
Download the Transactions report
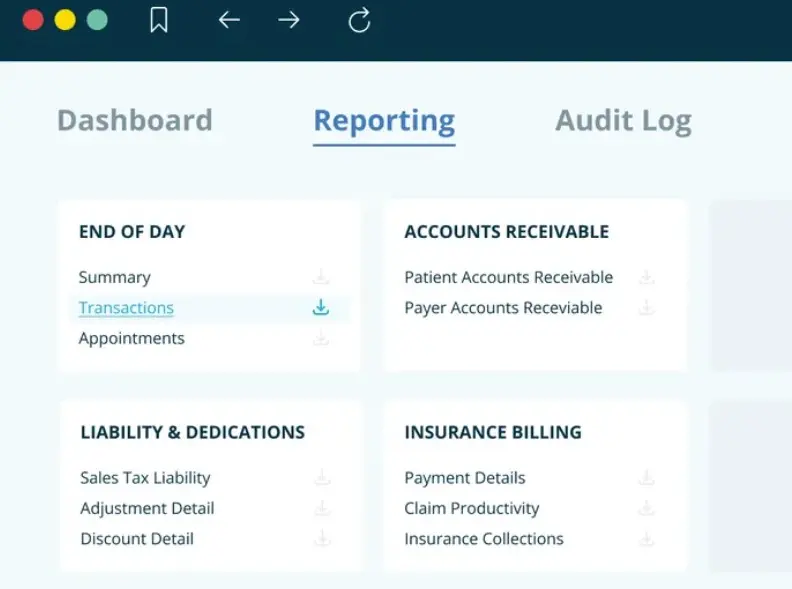[321, 307]
